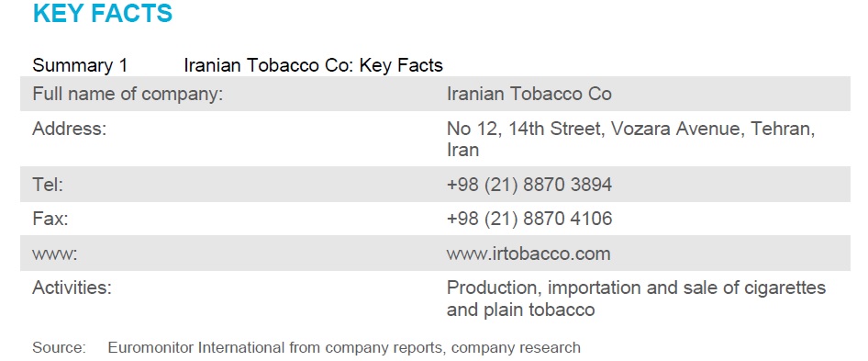Click the 'and plain tobacco' line
The width and height of the screenshot is (868, 361).
(521, 310)
